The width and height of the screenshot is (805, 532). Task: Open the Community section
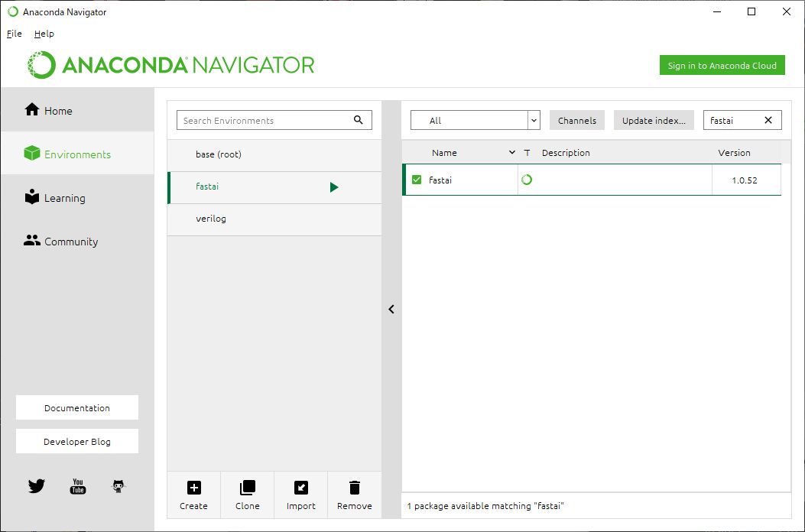click(77, 242)
